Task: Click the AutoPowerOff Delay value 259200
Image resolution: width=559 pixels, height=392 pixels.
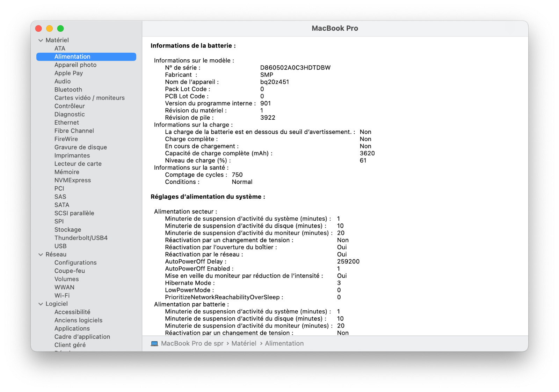Action: pos(348,261)
